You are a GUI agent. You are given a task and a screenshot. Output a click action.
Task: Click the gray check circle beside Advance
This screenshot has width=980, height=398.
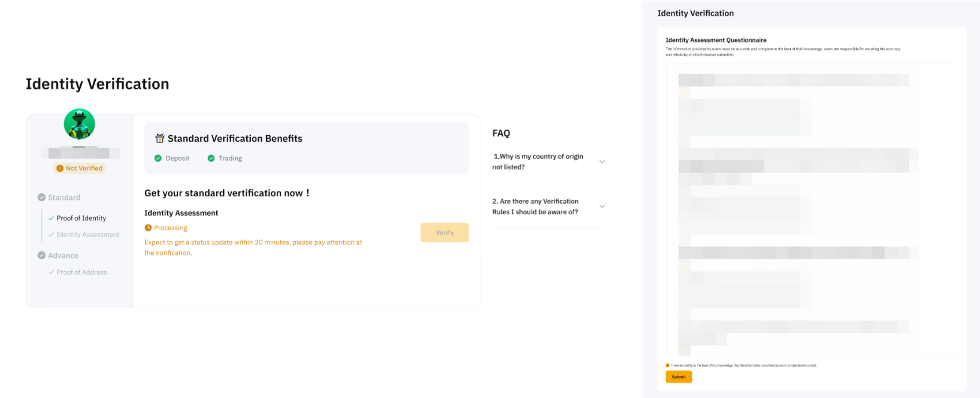click(x=41, y=256)
